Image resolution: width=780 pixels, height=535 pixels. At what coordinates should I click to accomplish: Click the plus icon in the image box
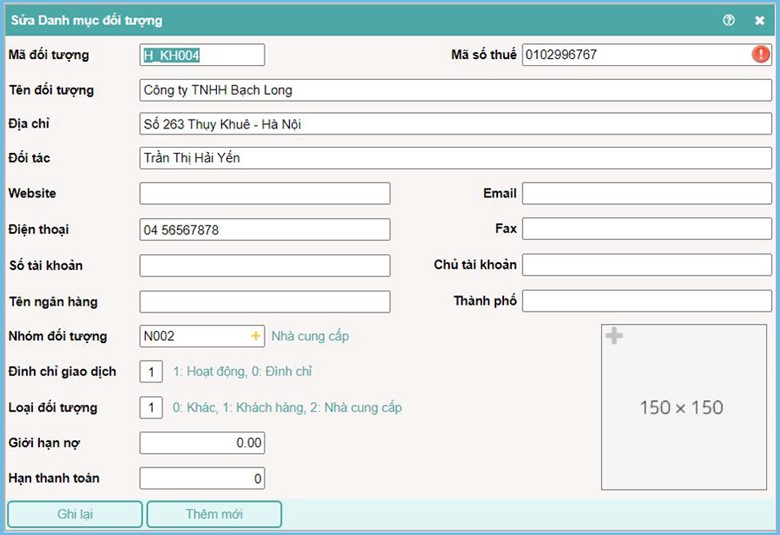614,336
